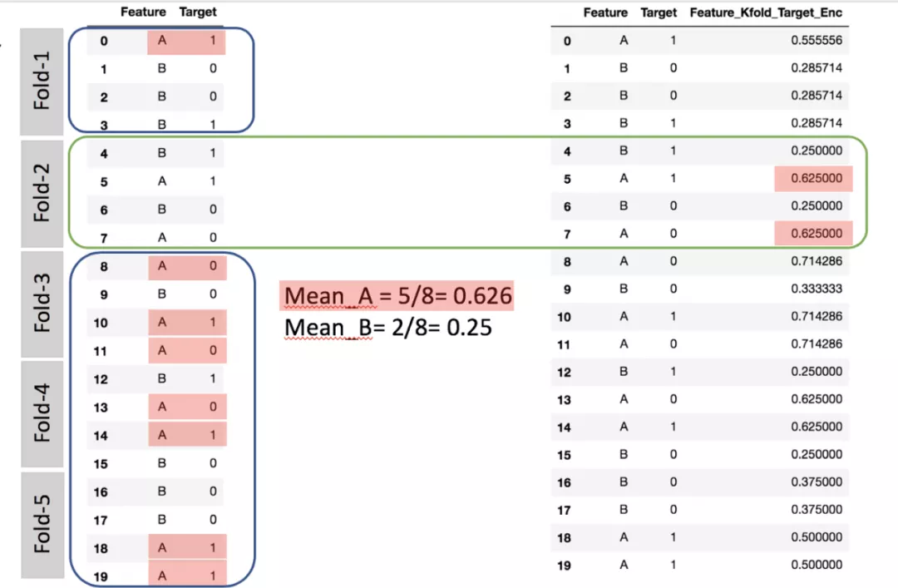
Task: Select the Fold-2 label box
Action: click(x=42, y=193)
